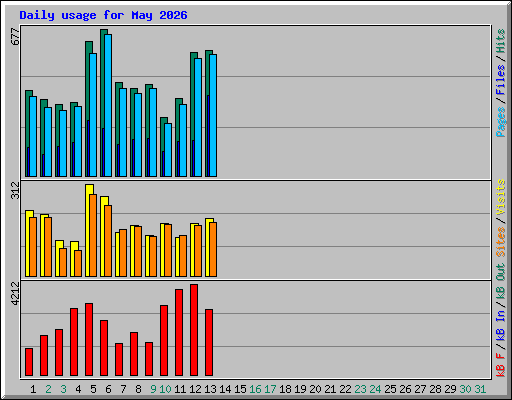
Task: Click day 29 on the x-axis
Action: (x=450, y=389)
